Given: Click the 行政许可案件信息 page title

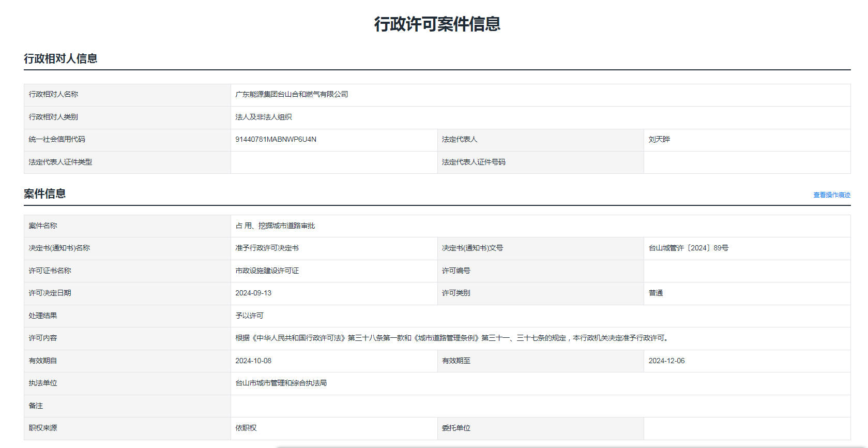Looking at the screenshot, I should 437,24.
